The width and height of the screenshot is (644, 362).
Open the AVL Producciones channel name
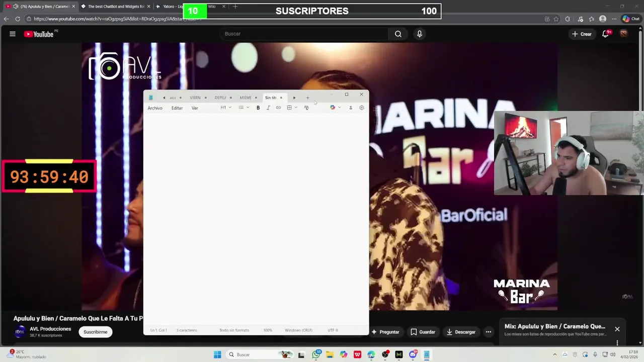[50, 329]
